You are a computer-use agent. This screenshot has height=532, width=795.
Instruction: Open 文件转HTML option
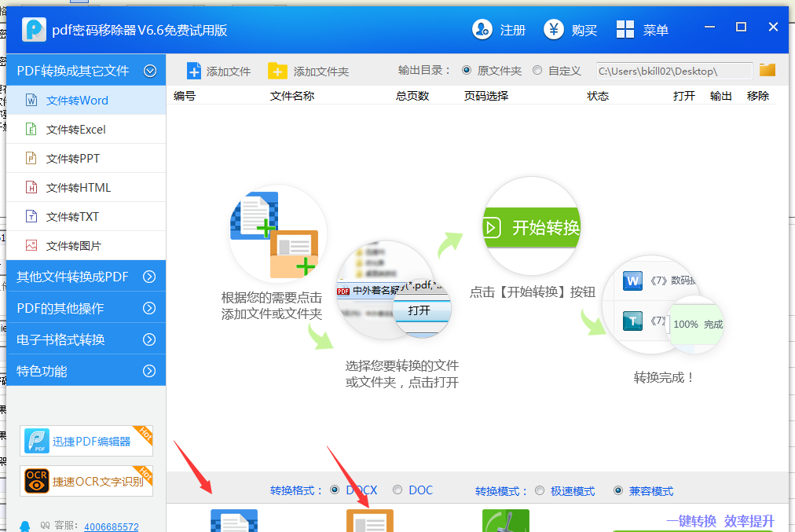(86, 188)
